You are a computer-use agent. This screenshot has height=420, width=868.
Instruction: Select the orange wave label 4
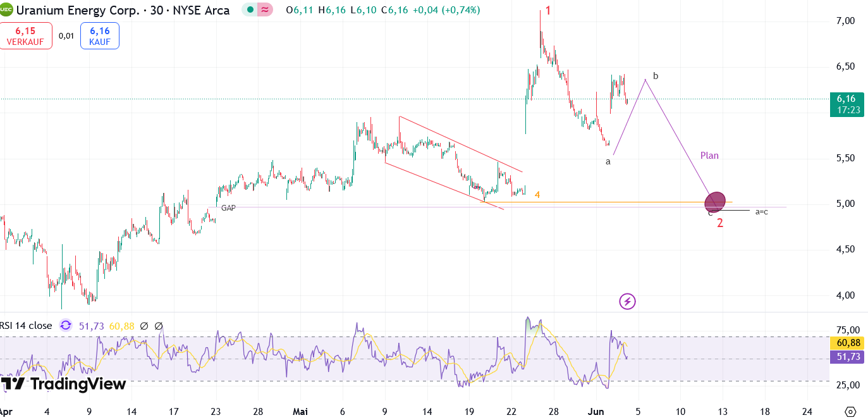[x=537, y=195]
